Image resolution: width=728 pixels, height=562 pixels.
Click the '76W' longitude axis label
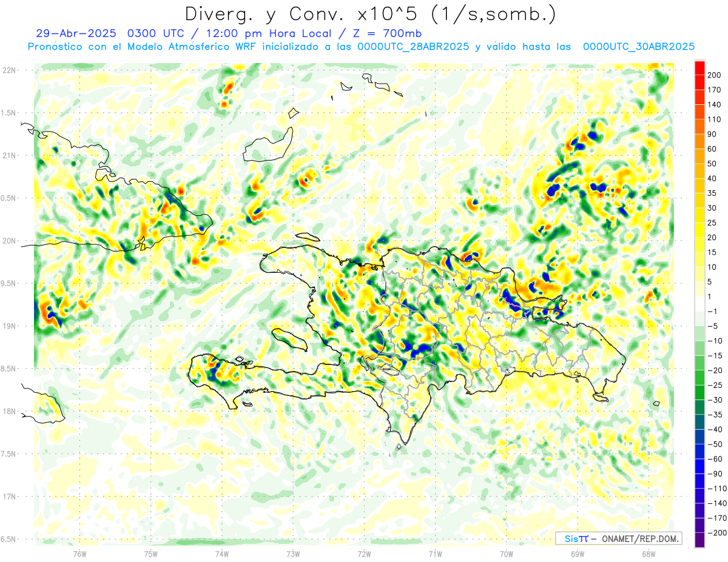pos(79,553)
